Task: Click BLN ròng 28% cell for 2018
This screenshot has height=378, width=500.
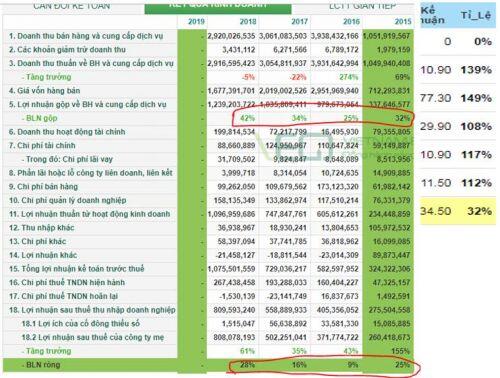Action: click(x=248, y=365)
